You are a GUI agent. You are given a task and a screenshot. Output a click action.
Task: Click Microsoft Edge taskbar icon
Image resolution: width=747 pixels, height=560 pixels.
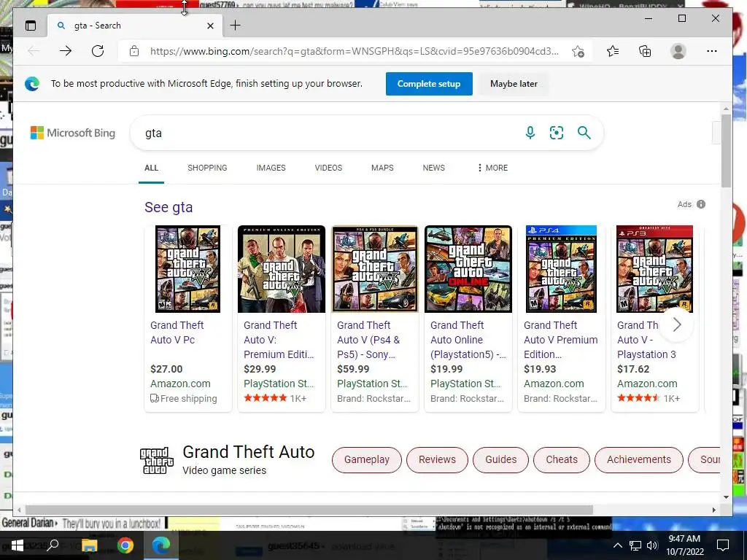[x=161, y=545]
